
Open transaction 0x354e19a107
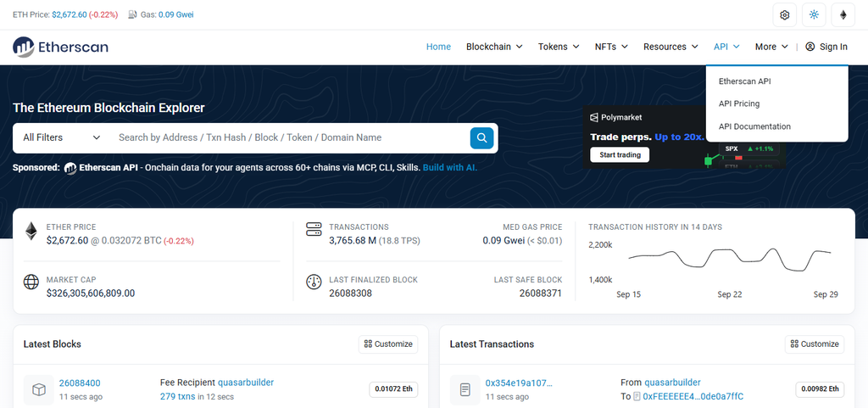520,383
